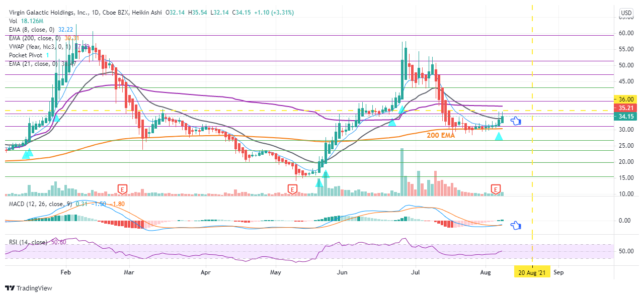The width and height of the screenshot is (644, 297).
Task: Click the 20 Aug '21 date label
Action: (x=532, y=272)
